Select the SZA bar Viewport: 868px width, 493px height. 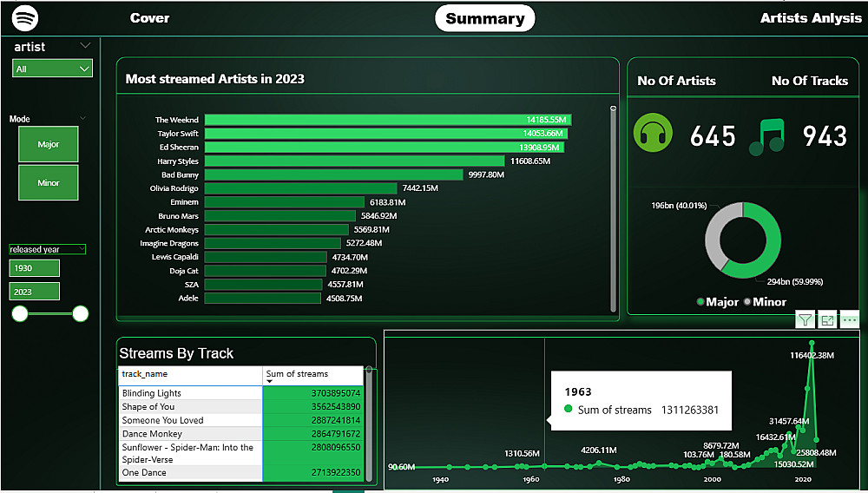pyautogui.click(x=264, y=285)
